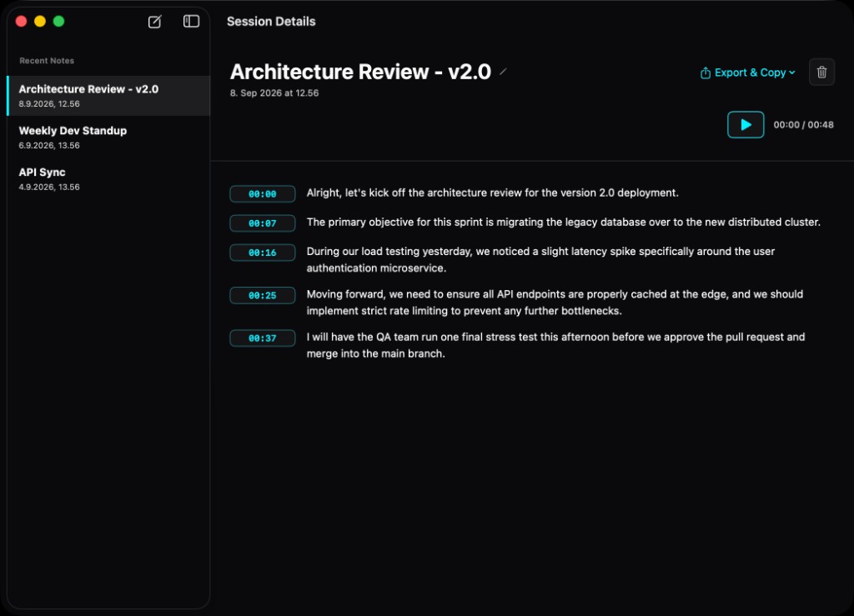Edit the title using the pencil icon
Image resolution: width=854 pixels, height=616 pixels.
(x=503, y=72)
